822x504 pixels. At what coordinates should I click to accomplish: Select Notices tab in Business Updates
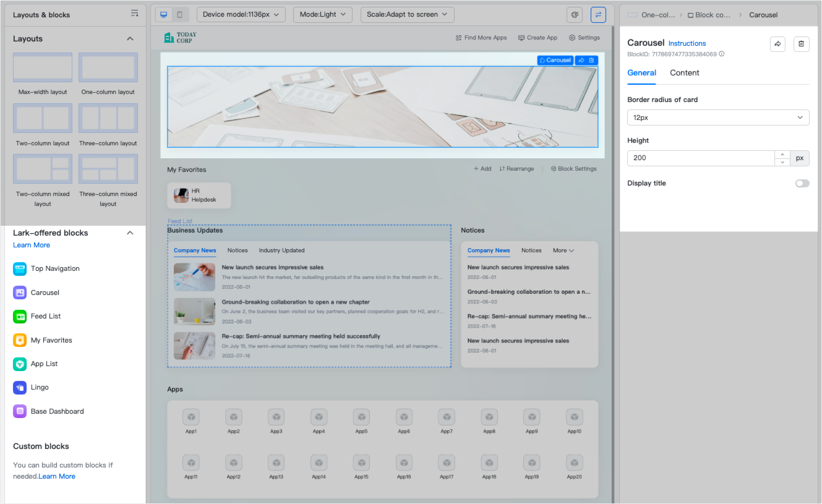pos(238,250)
